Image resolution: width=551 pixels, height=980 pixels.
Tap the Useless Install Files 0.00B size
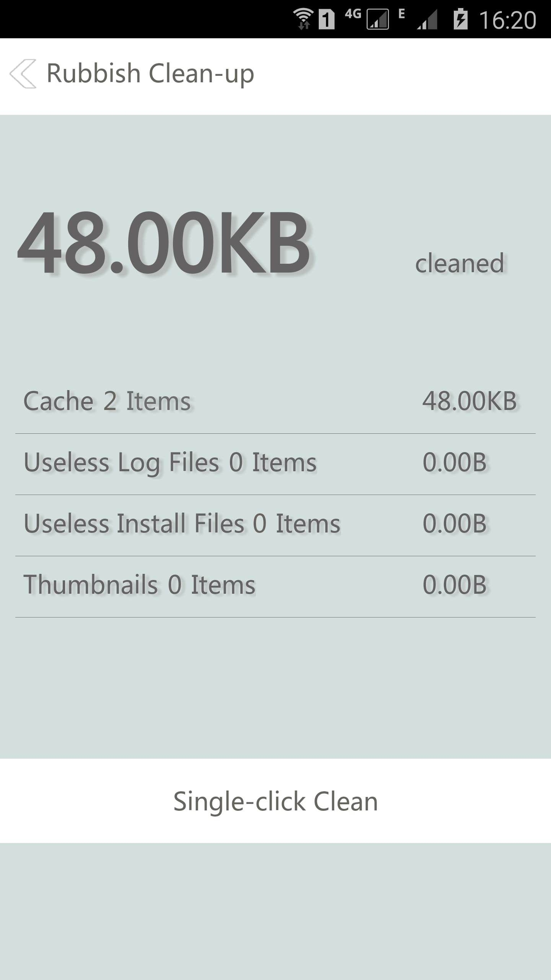tap(455, 524)
